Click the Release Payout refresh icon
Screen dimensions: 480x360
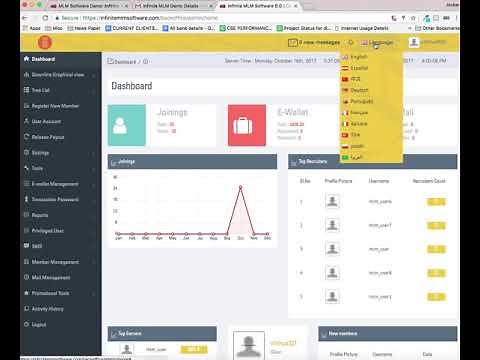(26, 137)
